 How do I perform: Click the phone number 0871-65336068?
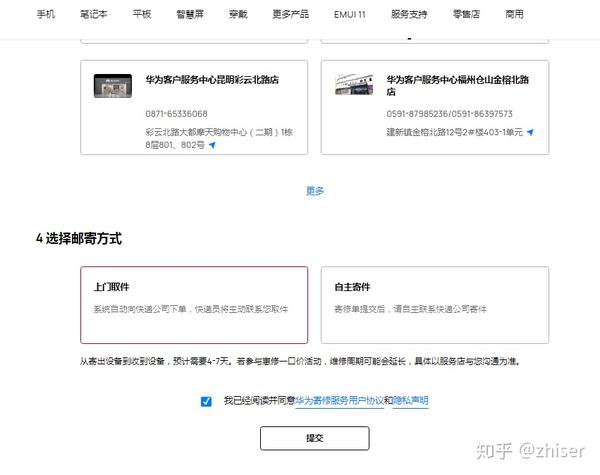coord(176,114)
